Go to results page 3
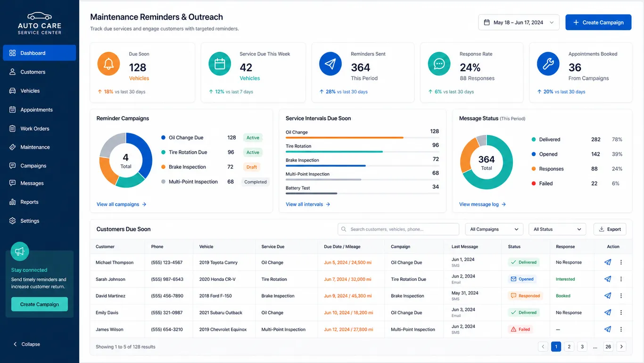Viewport: 644px width, 363px height. (x=582, y=347)
